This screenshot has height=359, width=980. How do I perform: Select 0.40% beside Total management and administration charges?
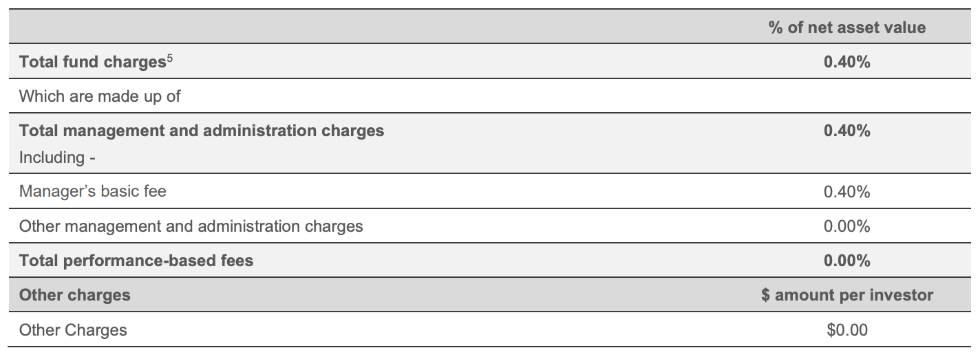(846, 131)
